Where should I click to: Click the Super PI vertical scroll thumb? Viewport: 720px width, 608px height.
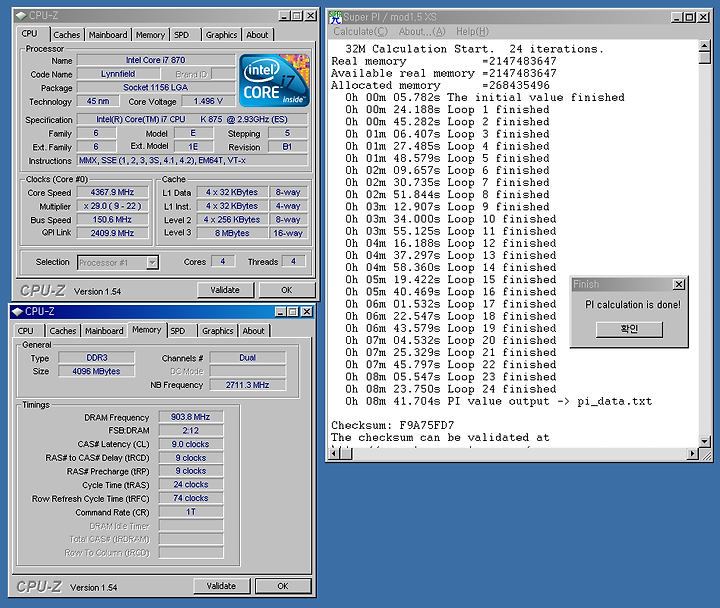(x=704, y=58)
